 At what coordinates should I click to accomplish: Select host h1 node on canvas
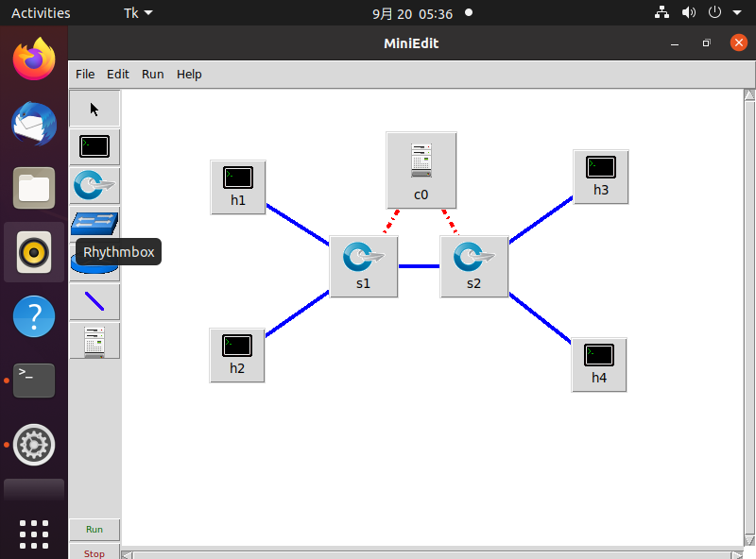coord(238,187)
